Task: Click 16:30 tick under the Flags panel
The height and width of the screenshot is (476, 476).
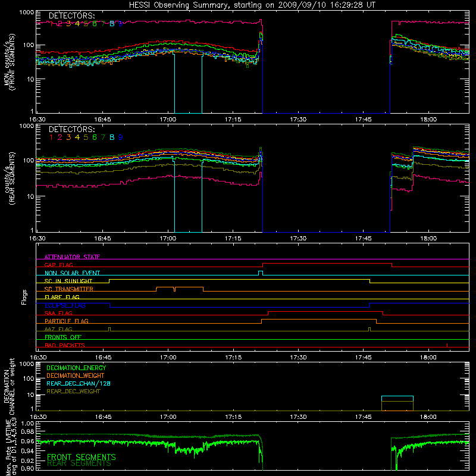Action: pos(38,358)
